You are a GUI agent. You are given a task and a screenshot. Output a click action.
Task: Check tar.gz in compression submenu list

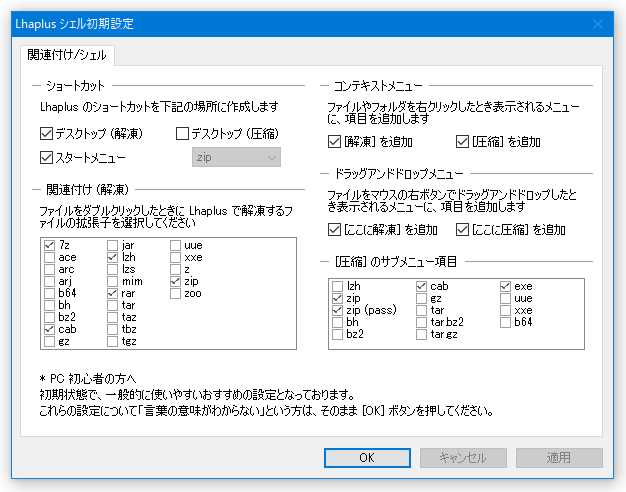(421, 334)
